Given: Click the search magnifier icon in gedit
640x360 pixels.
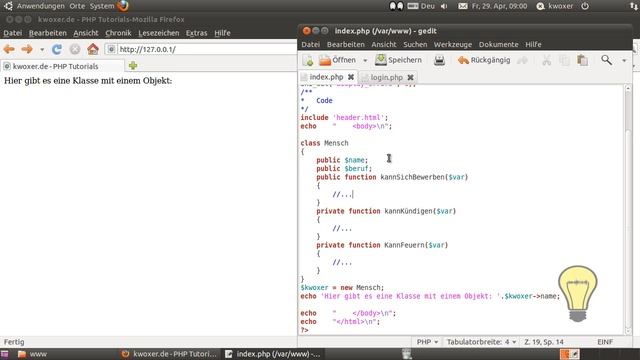Looking at the screenshot, I should [x=607, y=60].
